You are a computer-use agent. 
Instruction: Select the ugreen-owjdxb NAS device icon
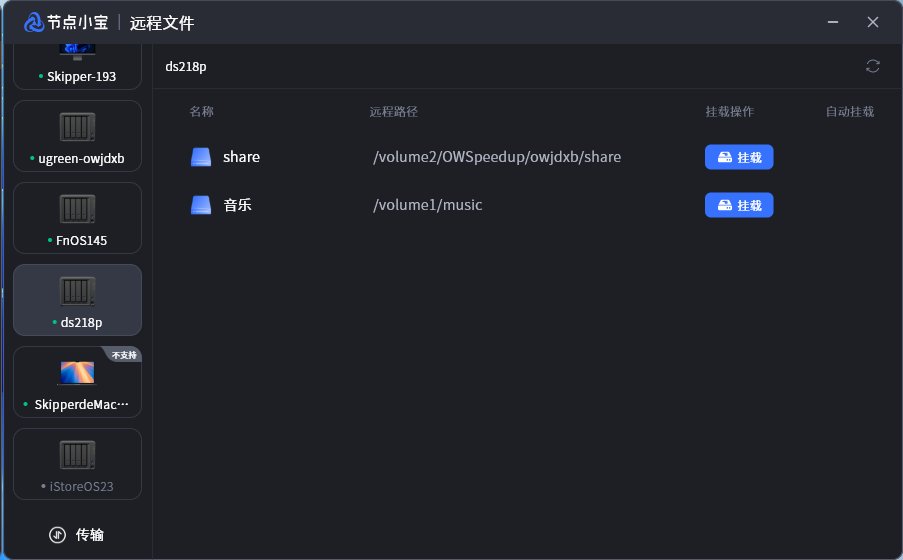[77, 127]
